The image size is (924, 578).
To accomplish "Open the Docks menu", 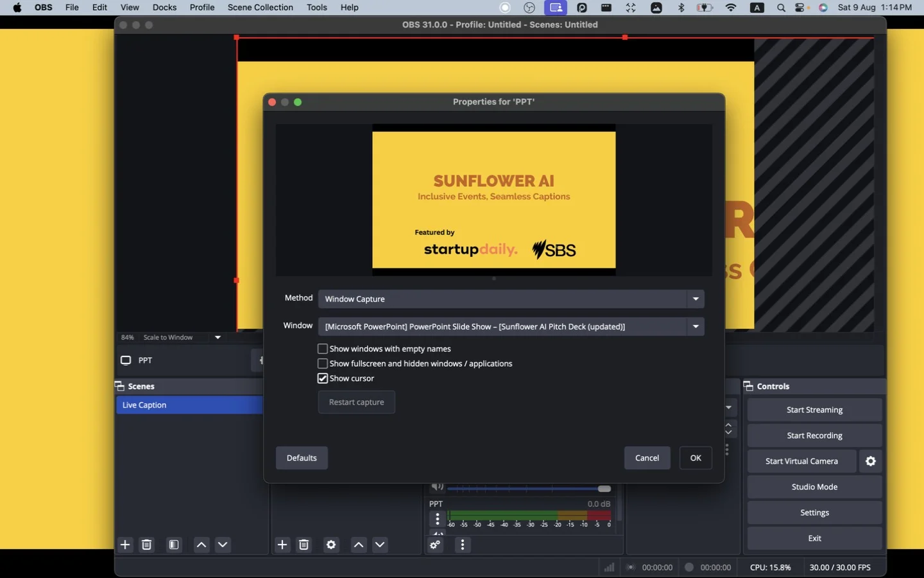I will tap(164, 8).
